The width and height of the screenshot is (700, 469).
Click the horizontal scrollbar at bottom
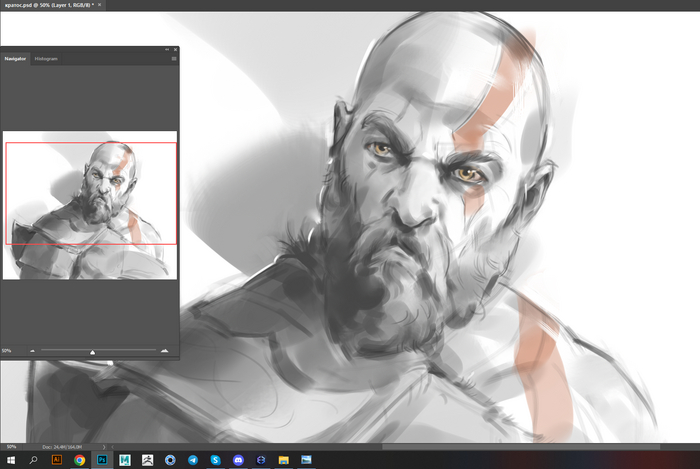tap(521, 447)
